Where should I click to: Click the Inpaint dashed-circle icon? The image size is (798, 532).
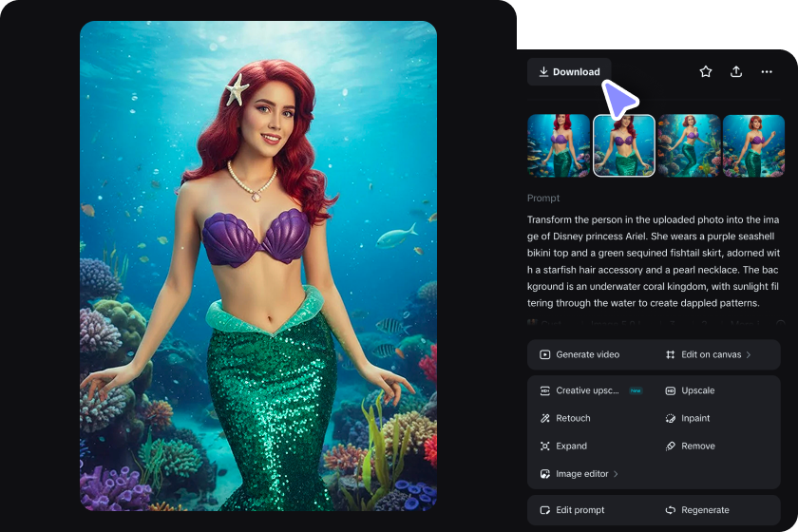point(671,418)
